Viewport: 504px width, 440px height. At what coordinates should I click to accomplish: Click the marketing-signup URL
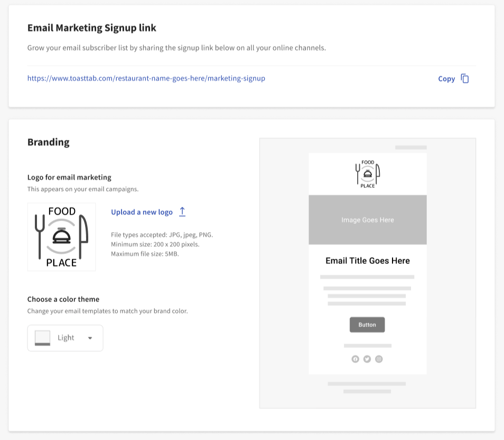click(x=146, y=78)
